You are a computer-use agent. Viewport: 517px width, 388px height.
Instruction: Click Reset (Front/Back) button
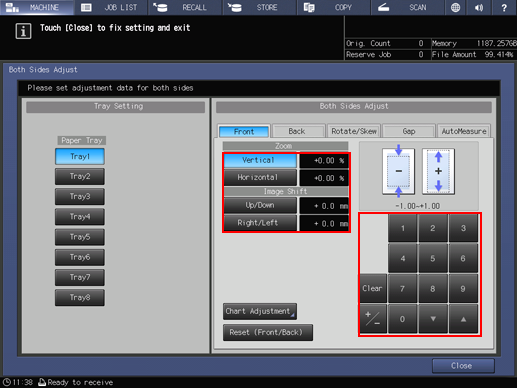268,333
